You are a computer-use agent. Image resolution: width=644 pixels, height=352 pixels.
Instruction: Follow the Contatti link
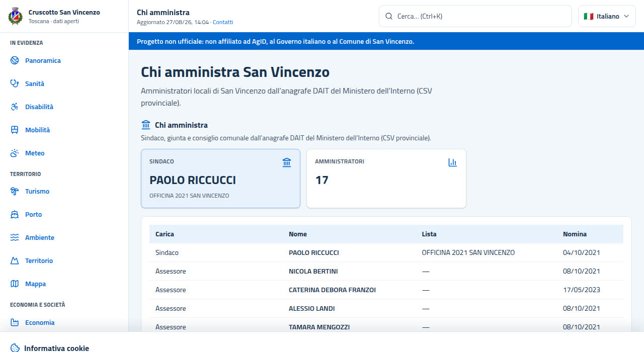tap(223, 22)
